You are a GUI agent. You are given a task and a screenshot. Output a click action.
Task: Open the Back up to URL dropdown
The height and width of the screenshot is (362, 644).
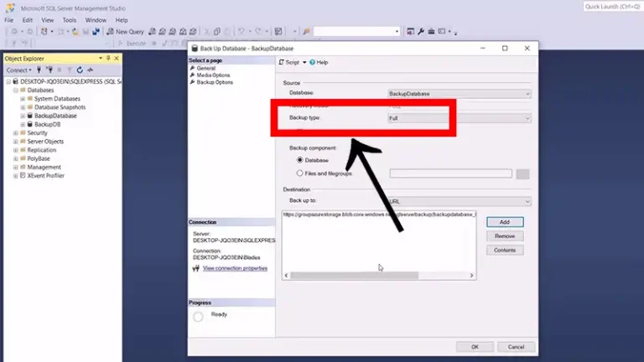coord(460,201)
